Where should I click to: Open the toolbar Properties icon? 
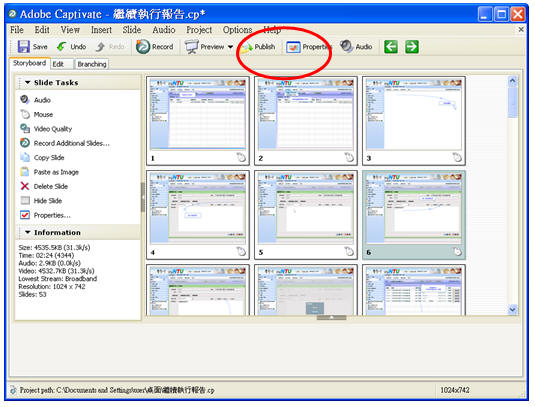coord(293,47)
